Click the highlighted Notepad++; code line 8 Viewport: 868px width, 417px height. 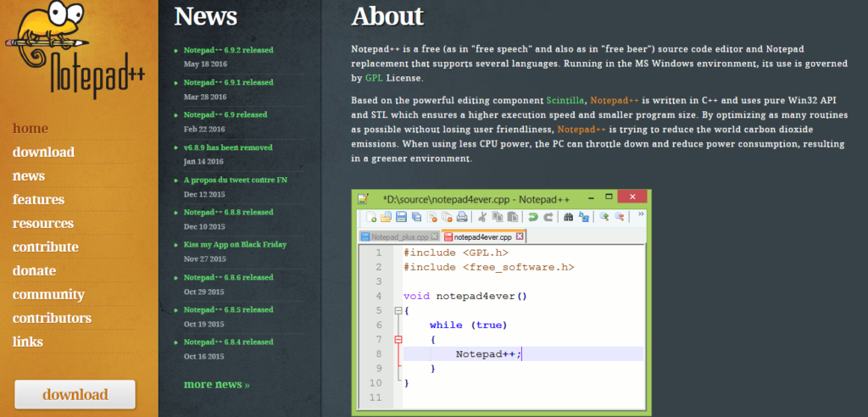point(523,354)
